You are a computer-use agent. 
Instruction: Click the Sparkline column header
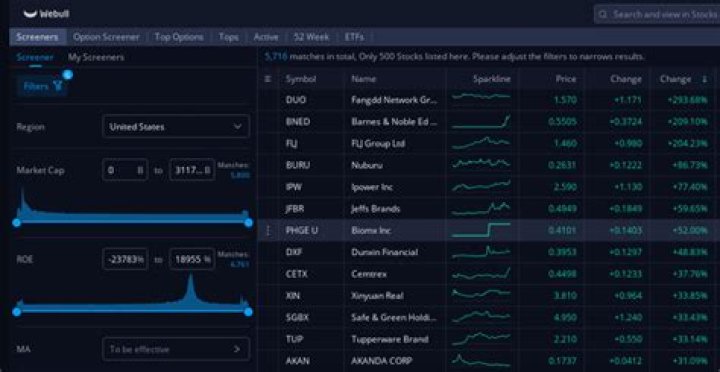click(x=492, y=79)
